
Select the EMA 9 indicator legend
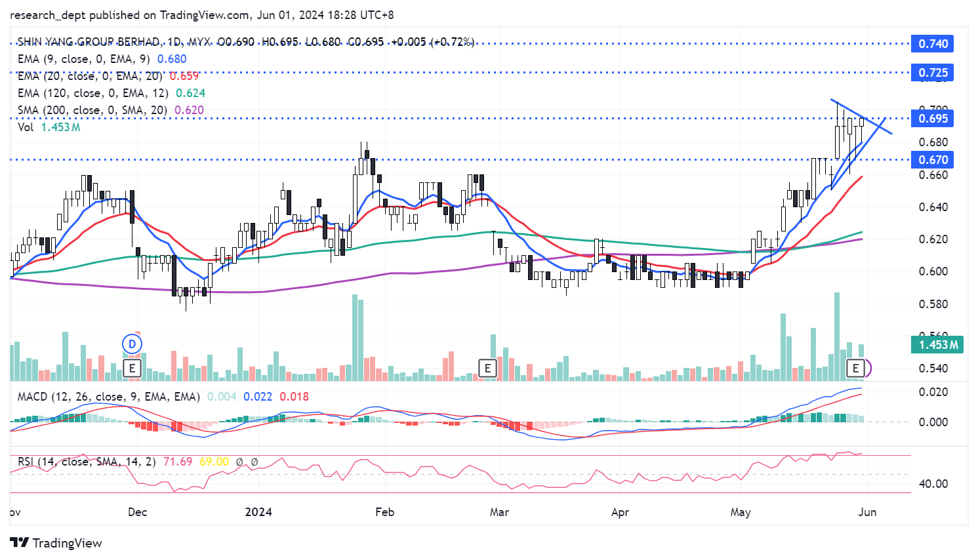(84, 59)
